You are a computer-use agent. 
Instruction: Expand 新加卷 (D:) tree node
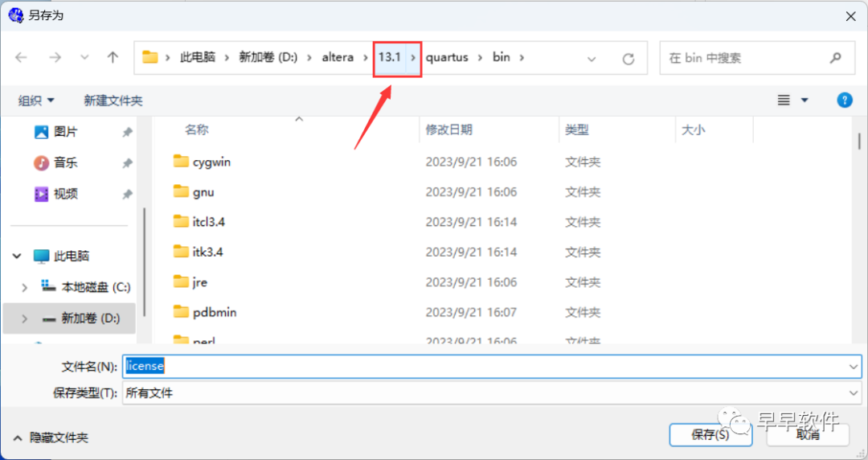tap(24, 318)
